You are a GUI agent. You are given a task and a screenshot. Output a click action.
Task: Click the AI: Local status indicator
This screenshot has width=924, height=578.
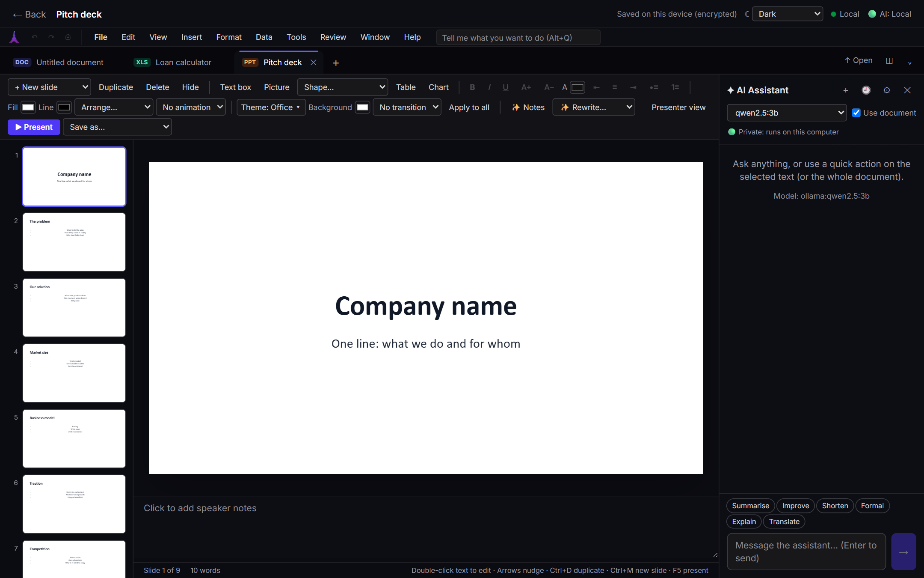click(890, 14)
